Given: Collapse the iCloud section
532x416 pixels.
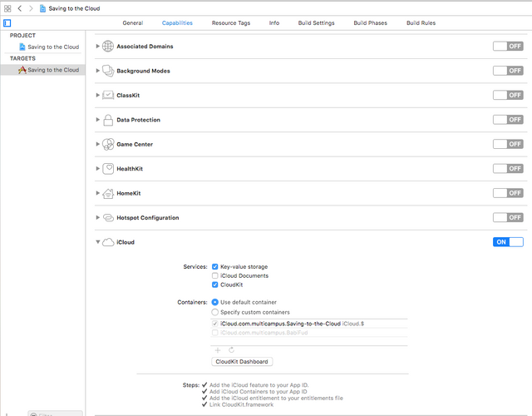Looking at the screenshot, I should point(98,242).
